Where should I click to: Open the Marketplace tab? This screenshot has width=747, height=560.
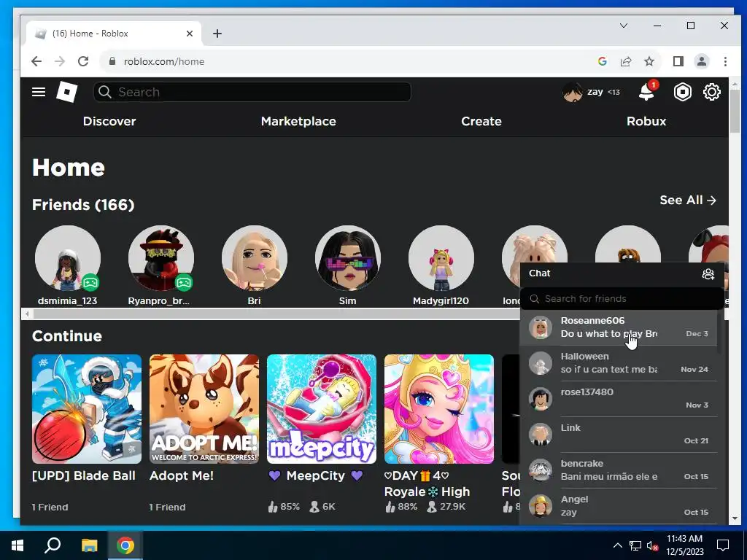pos(298,121)
